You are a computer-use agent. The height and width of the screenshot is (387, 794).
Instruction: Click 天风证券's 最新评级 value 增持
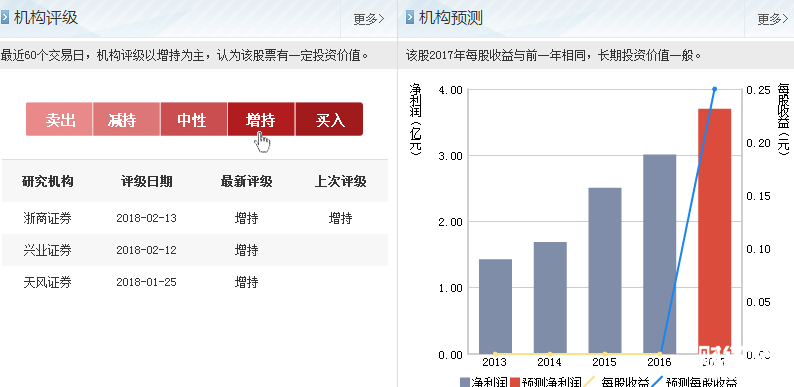(247, 282)
